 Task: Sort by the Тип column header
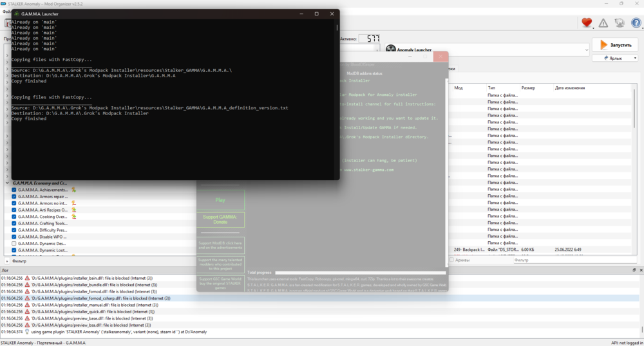click(491, 87)
